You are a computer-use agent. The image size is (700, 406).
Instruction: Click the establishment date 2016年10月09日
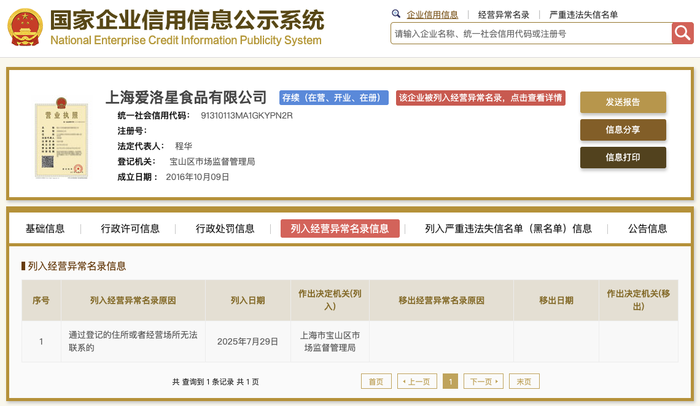[197, 177]
